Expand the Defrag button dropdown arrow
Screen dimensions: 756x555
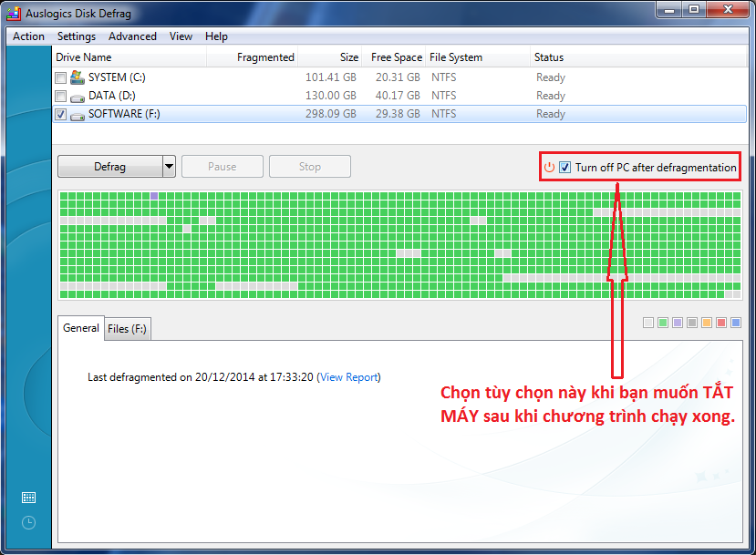tap(169, 167)
